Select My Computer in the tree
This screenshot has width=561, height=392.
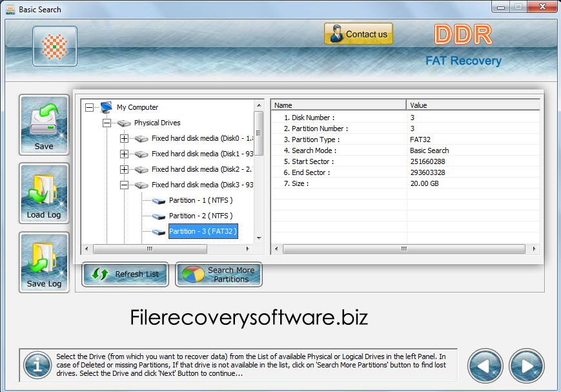pyautogui.click(x=138, y=107)
